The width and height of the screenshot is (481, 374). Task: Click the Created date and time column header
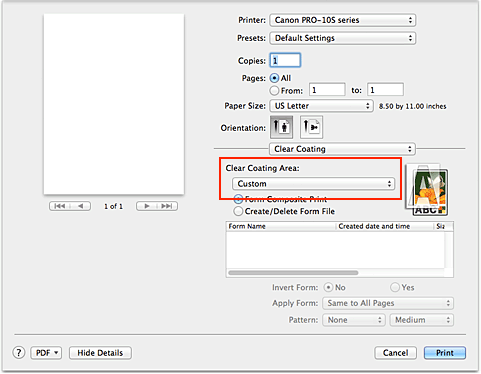(385, 226)
